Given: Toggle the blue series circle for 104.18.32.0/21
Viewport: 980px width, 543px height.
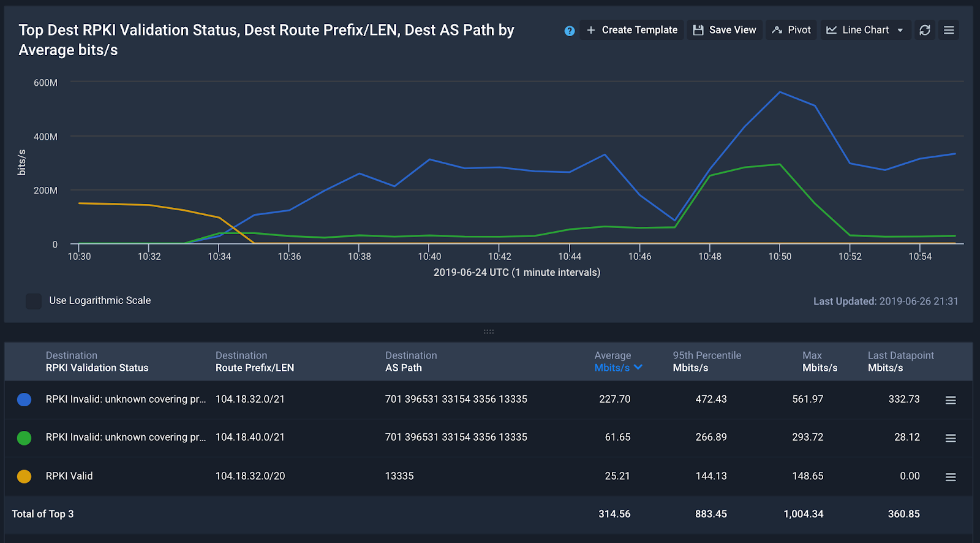Looking at the screenshot, I should [x=24, y=400].
